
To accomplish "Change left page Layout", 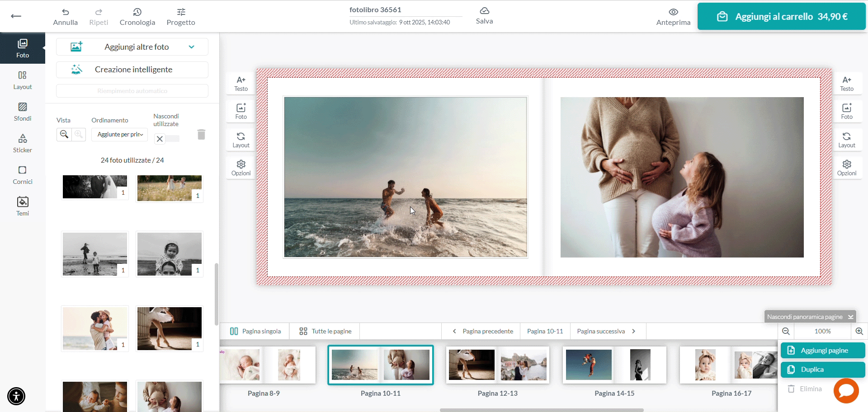I will pos(241,140).
